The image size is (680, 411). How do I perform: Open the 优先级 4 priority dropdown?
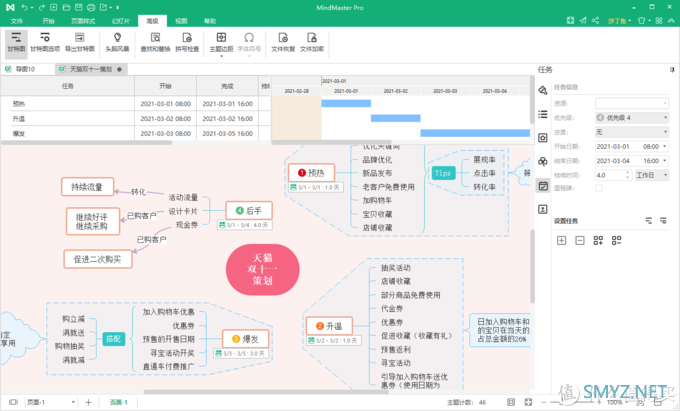point(632,117)
